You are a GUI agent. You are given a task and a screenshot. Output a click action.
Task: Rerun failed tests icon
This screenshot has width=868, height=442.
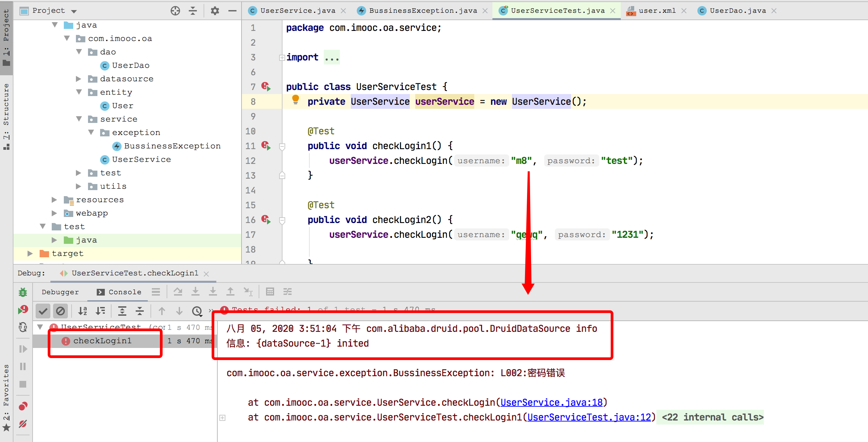pyautogui.click(x=23, y=309)
